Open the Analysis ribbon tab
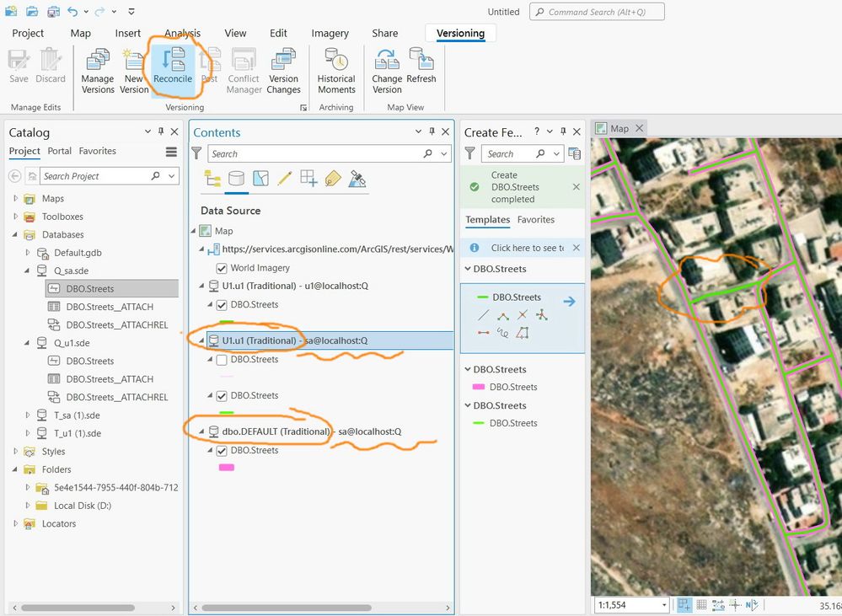Viewport: 842px width, 616px height. point(183,34)
